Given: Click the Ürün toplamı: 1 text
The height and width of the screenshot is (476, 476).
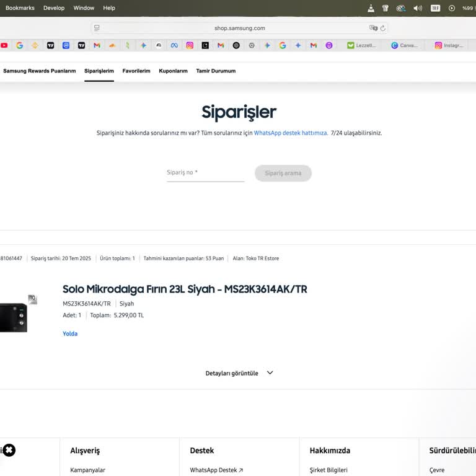Looking at the screenshot, I should (x=117, y=258).
